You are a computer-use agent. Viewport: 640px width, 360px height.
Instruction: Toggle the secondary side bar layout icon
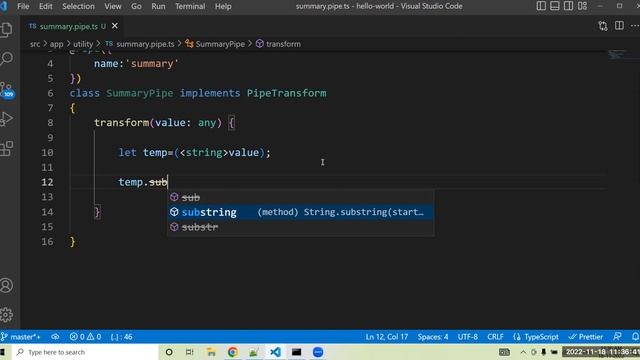(x=568, y=6)
